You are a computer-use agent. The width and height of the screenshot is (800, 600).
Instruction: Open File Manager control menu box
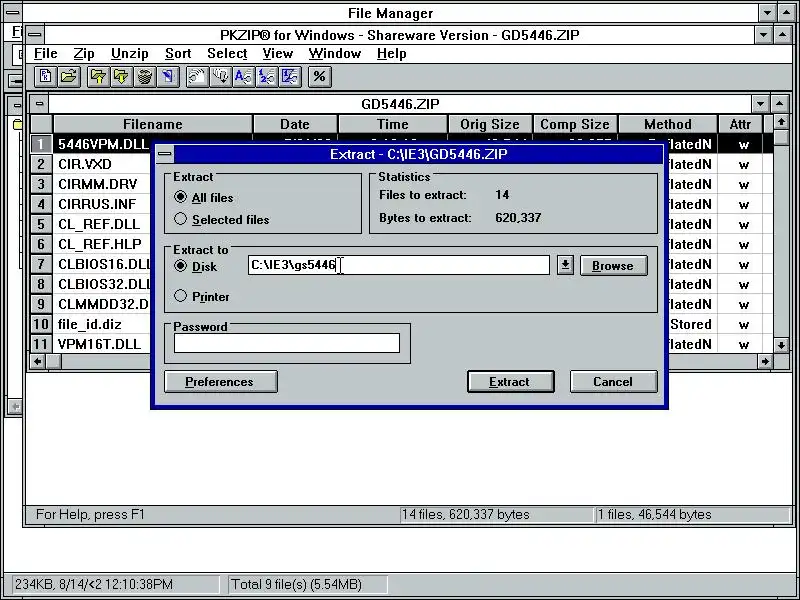[x=13, y=12]
